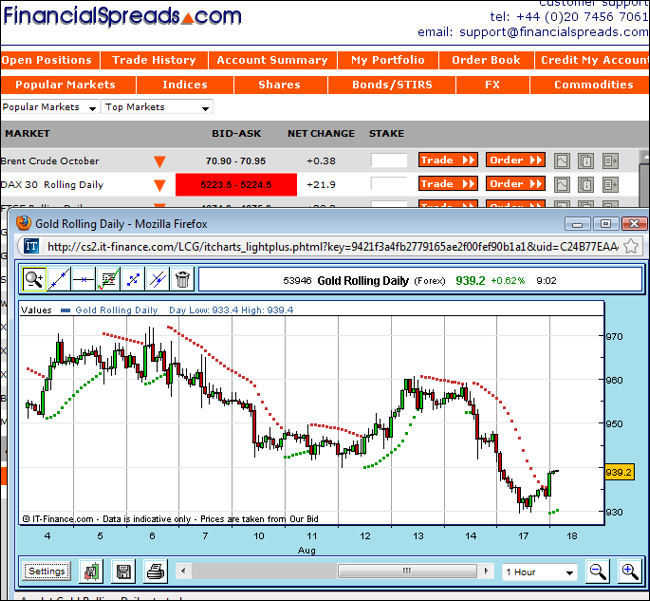650x601 pixels.
Task: Select the zoom magnifier tool in chart toolbar
Action: coord(34,279)
